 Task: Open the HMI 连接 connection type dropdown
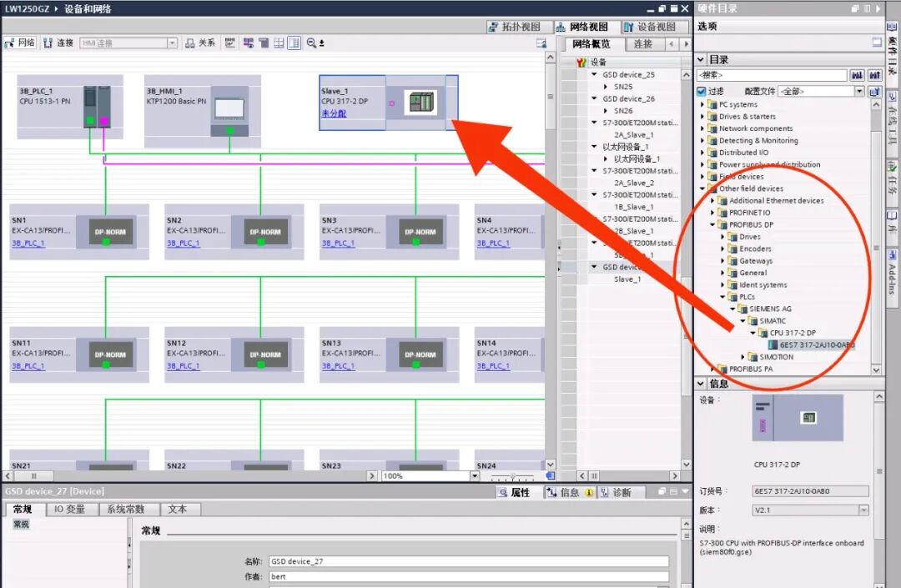tap(172, 43)
